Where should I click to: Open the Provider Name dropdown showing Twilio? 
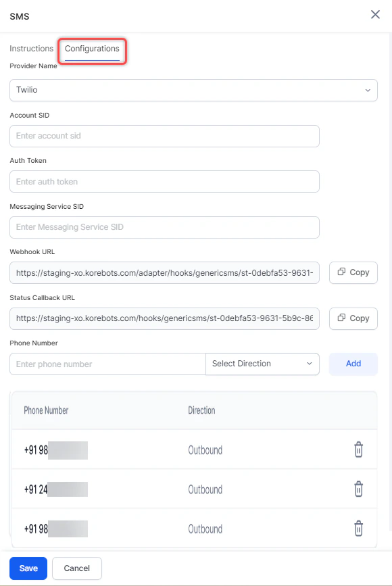point(194,90)
